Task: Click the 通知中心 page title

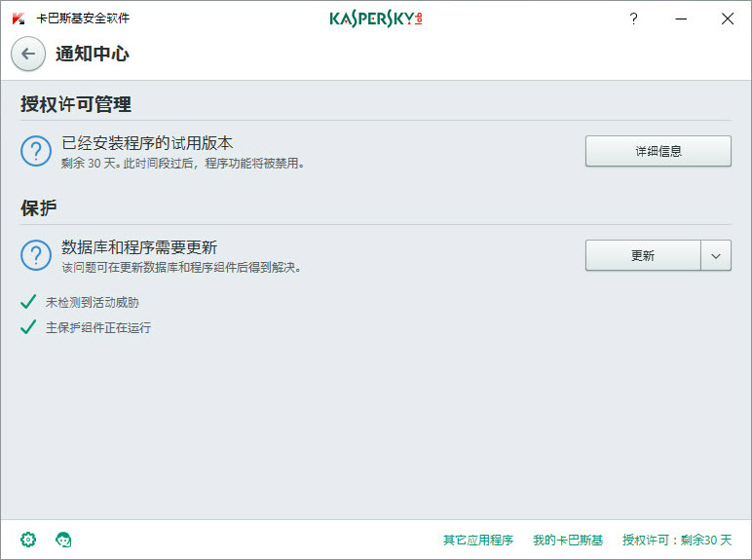Action: click(93, 54)
